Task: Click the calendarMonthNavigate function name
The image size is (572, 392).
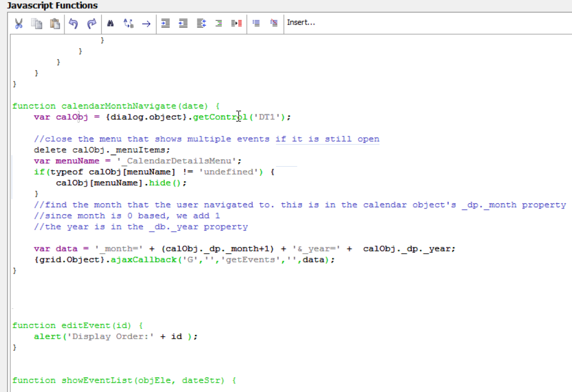Action: click(x=119, y=106)
